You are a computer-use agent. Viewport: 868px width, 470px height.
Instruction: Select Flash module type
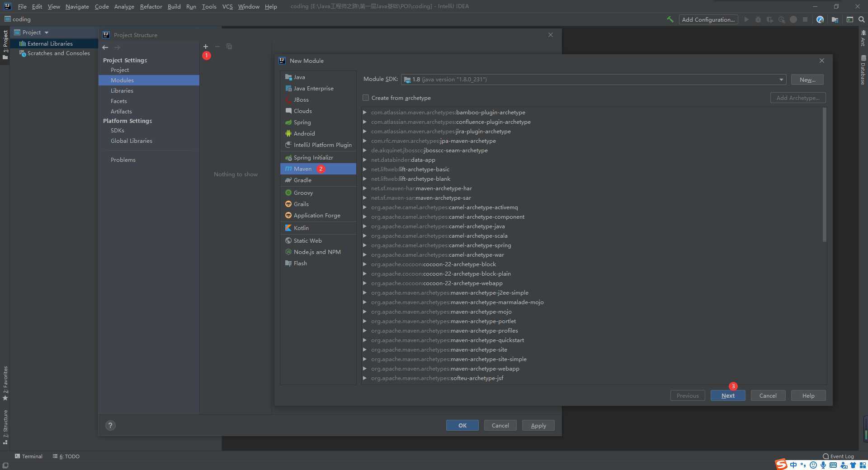click(x=318, y=263)
